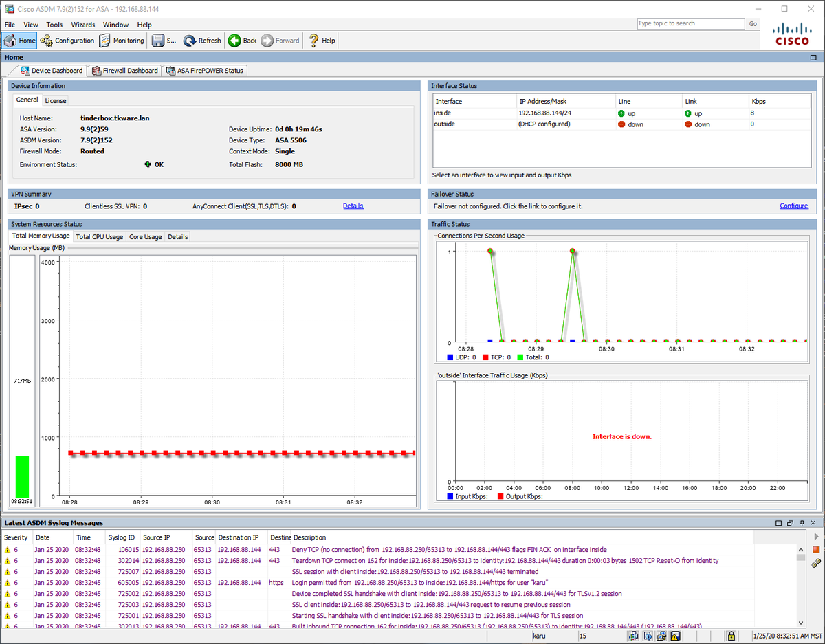The height and width of the screenshot is (644, 825).
Task: Sort syslog by Syslog ID column header
Action: [121, 537]
